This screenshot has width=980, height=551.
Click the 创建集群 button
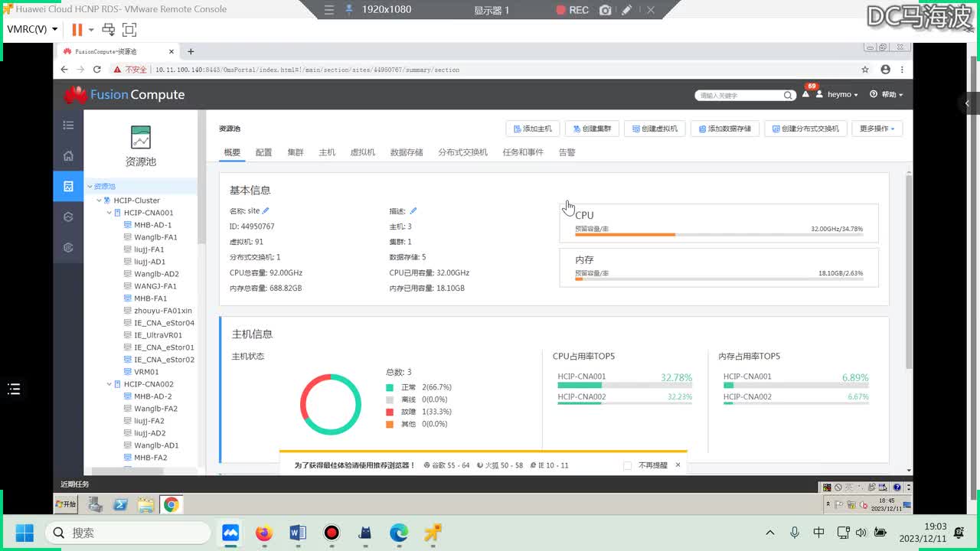tap(592, 129)
